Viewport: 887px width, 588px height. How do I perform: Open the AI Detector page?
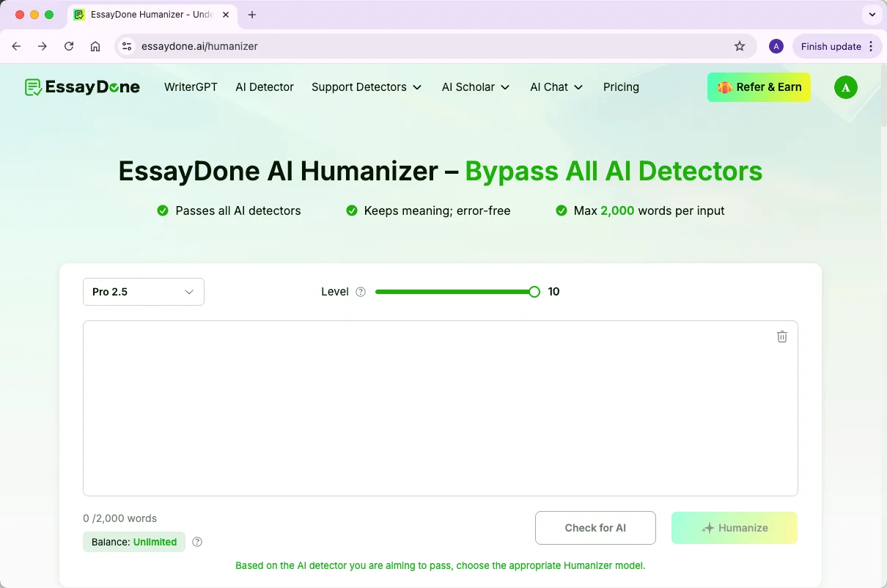[265, 87]
